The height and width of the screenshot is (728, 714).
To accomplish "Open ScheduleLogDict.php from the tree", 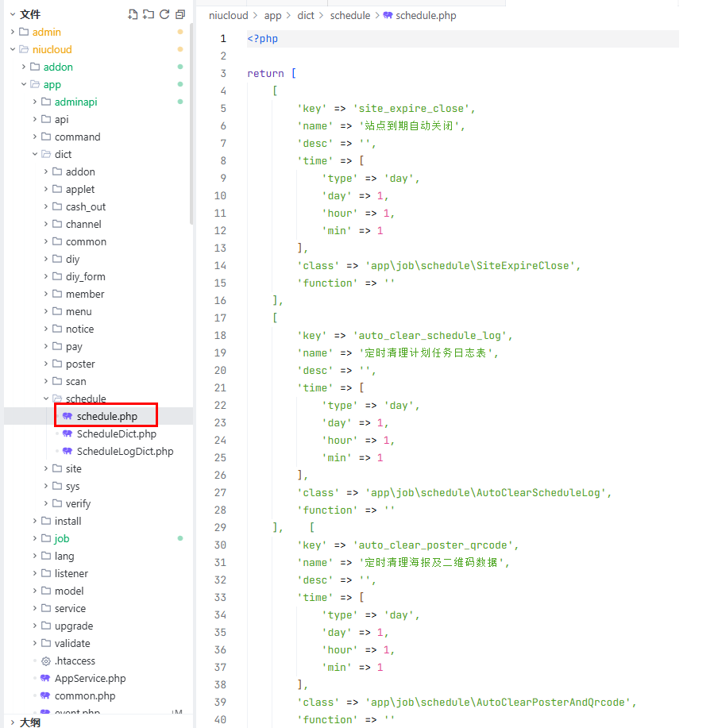I will point(125,452).
